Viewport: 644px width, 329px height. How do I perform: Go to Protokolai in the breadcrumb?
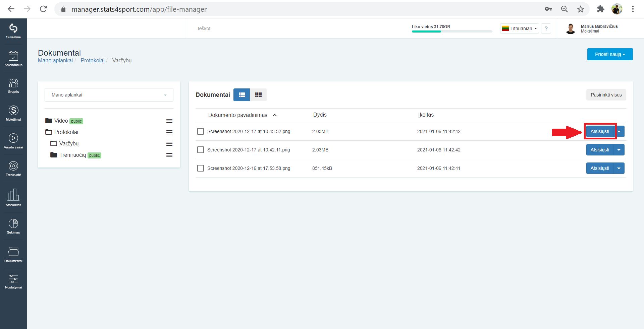tap(93, 60)
